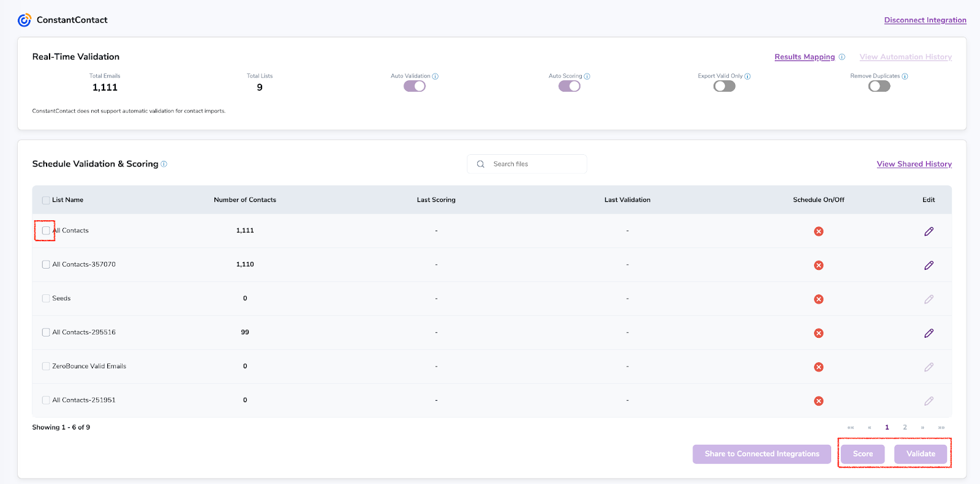
Task: Edit All Contacts-295516 with pencil icon
Action: [x=929, y=333]
